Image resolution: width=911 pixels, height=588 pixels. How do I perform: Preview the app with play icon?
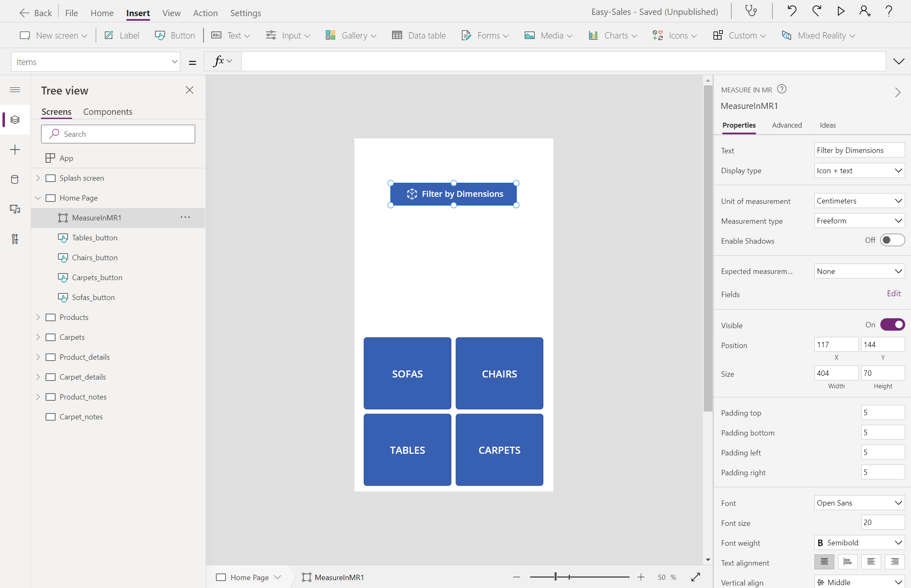pyautogui.click(x=841, y=11)
